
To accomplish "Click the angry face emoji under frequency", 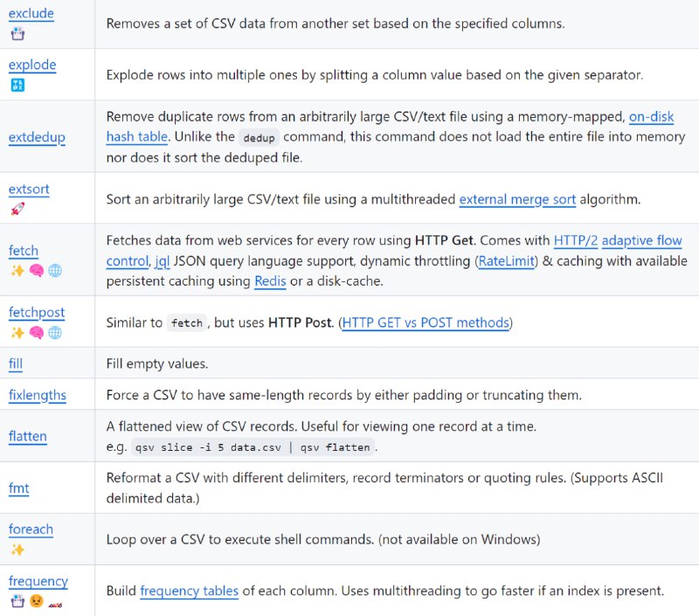I will pos(36,601).
